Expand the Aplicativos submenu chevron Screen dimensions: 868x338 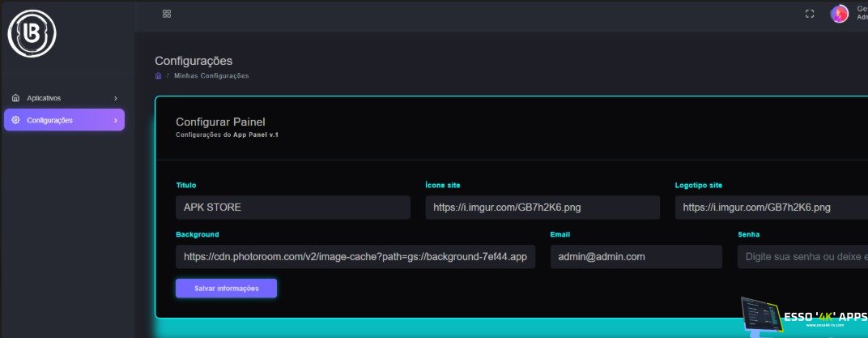tap(116, 98)
